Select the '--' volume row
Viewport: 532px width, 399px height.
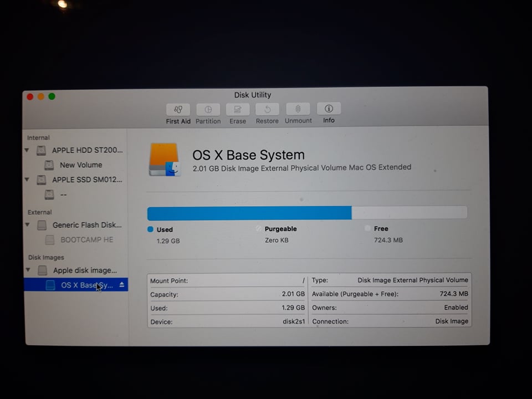click(75, 195)
